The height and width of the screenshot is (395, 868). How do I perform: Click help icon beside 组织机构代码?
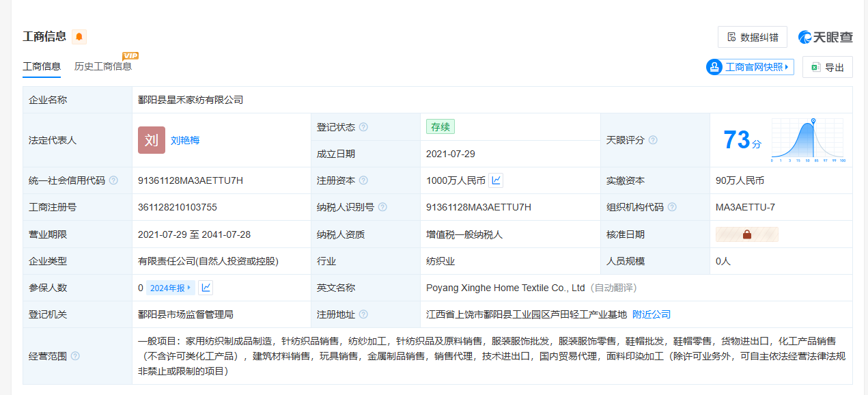click(x=672, y=207)
